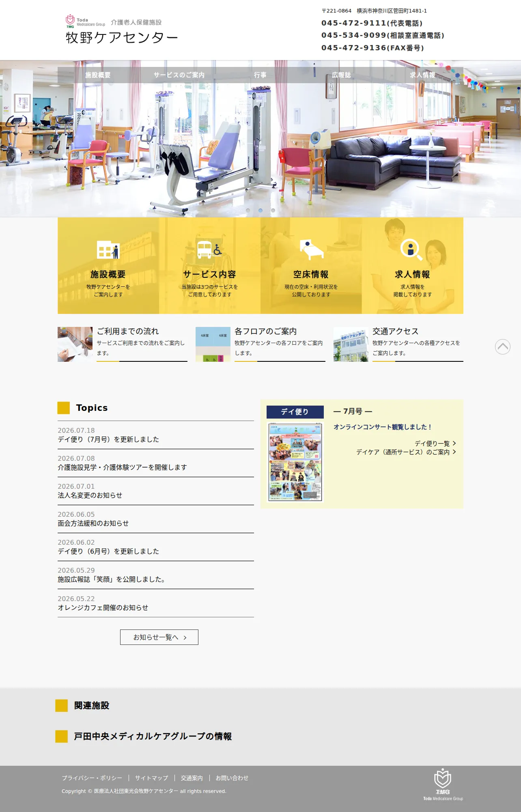
Task: Click the 2026.05.22 topic date
Action: coord(76,599)
